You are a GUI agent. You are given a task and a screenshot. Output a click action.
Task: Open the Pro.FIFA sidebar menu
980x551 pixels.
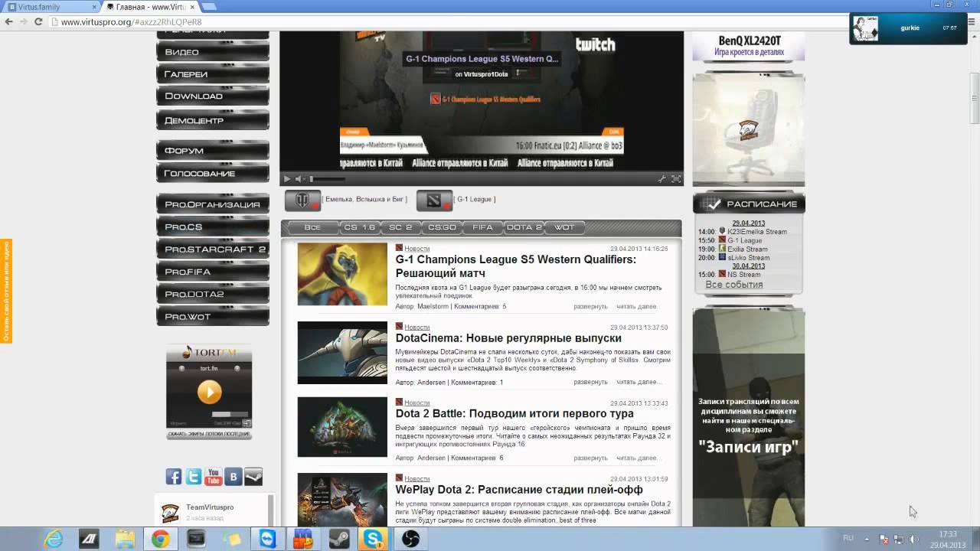pyautogui.click(x=213, y=272)
